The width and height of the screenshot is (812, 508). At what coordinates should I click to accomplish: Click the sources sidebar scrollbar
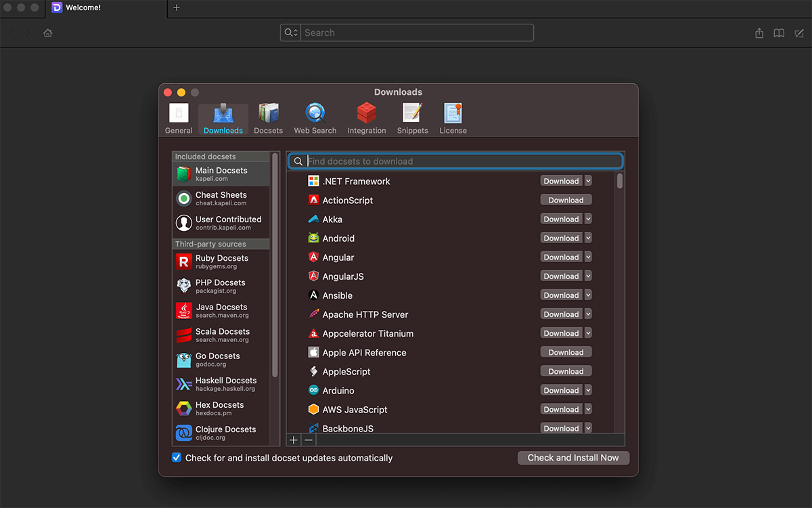click(x=275, y=266)
